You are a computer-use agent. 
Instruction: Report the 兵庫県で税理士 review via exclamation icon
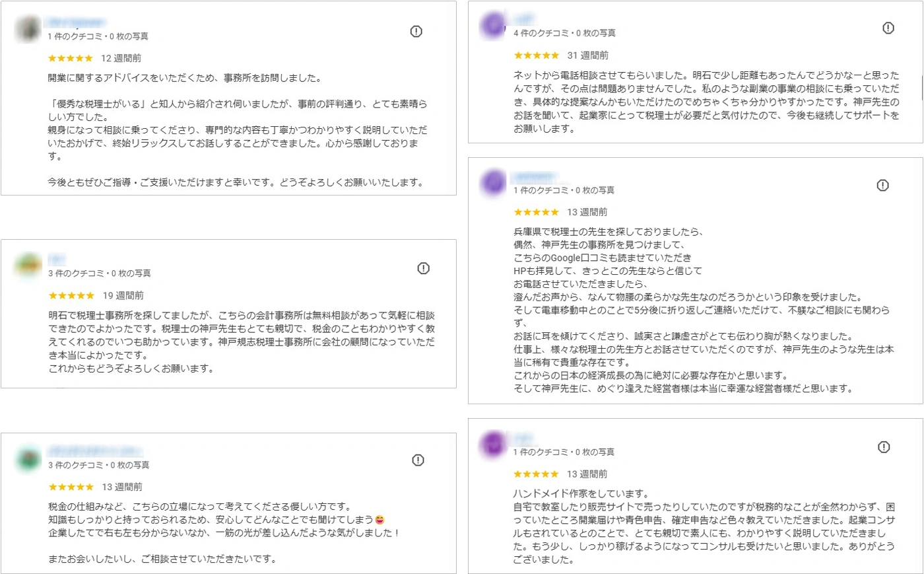[882, 186]
